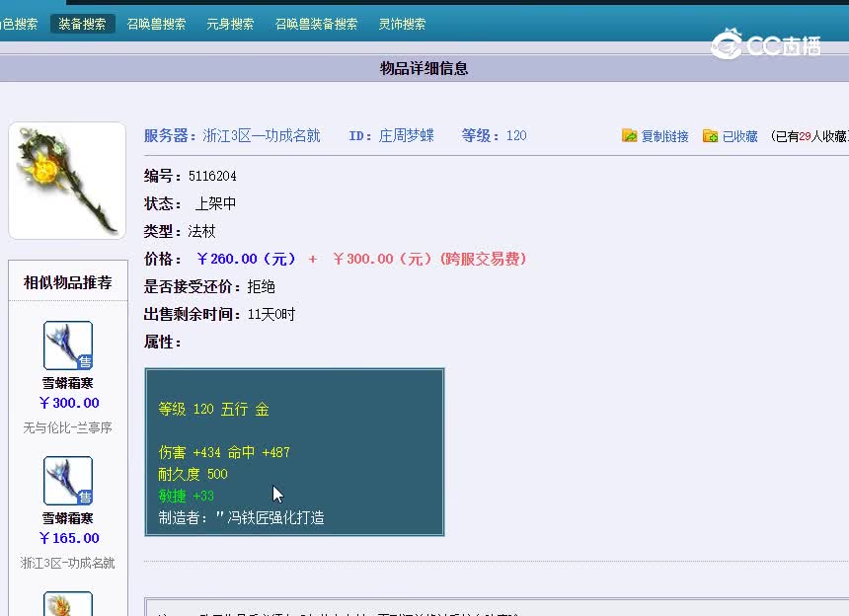Image resolution: width=849 pixels, height=616 pixels.
Task: Click the server name 浙江3区—功成名就 in header
Action: click(x=262, y=135)
